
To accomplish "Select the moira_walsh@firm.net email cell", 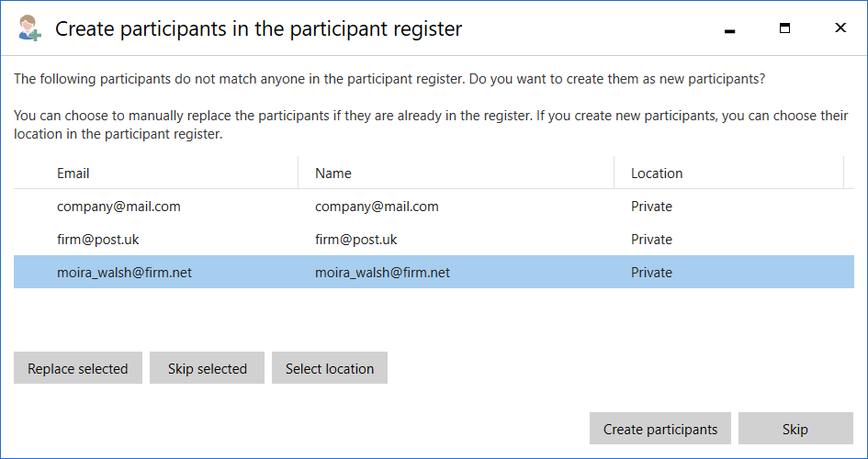I will click(x=125, y=273).
